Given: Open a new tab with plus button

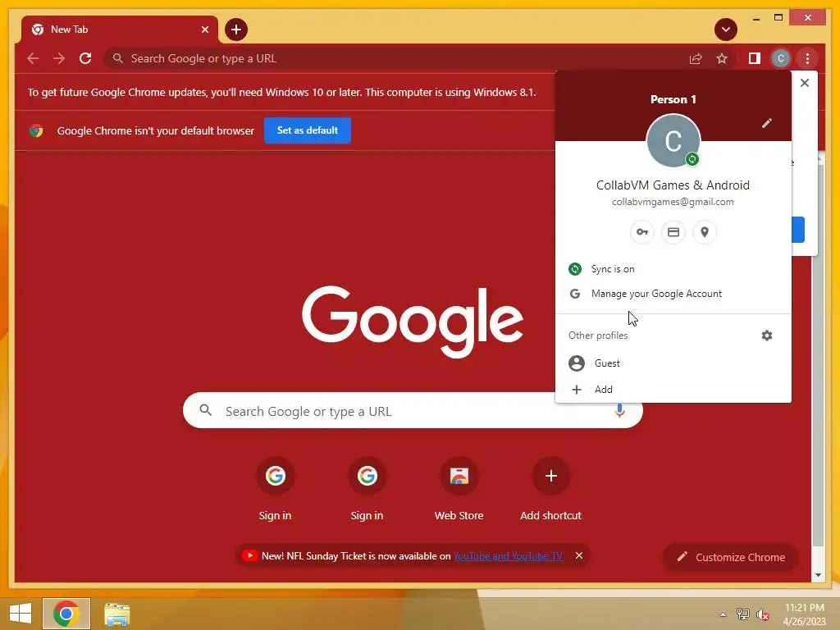Looking at the screenshot, I should pos(236,30).
